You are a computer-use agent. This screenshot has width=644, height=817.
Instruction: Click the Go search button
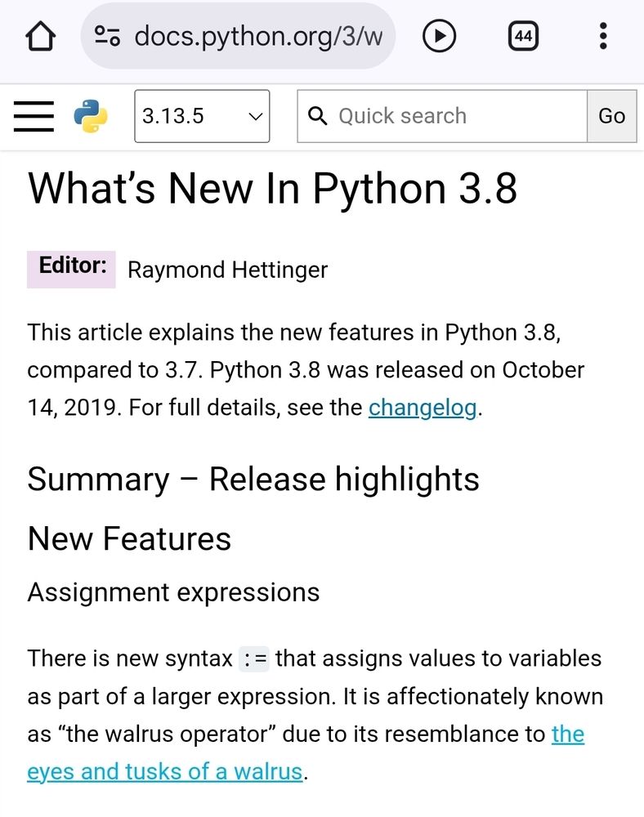[x=611, y=116]
